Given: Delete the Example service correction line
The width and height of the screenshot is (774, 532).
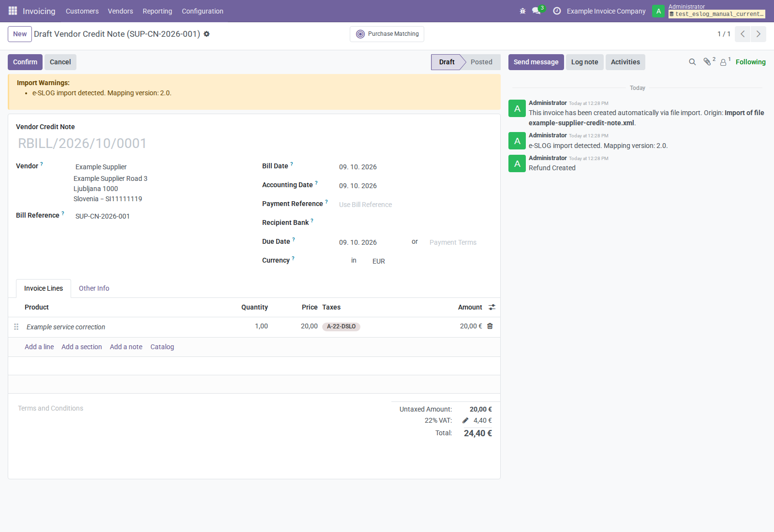Looking at the screenshot, I should point(490,326).
